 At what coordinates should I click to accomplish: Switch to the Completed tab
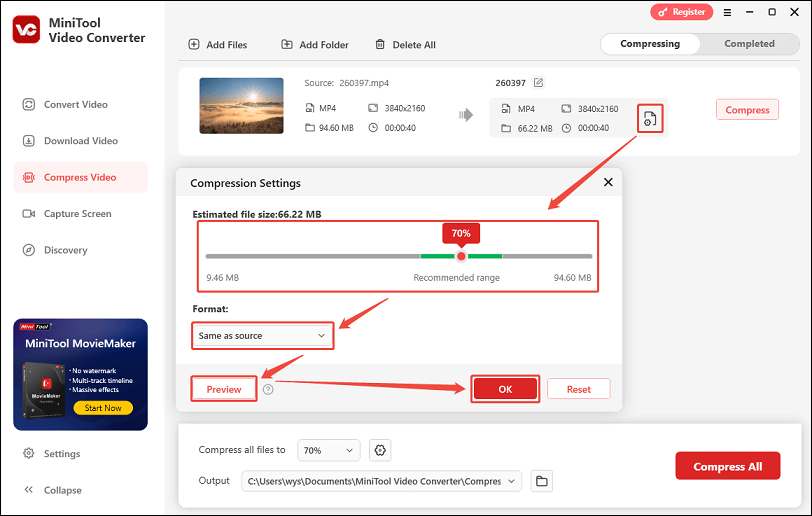click(749, 44)
